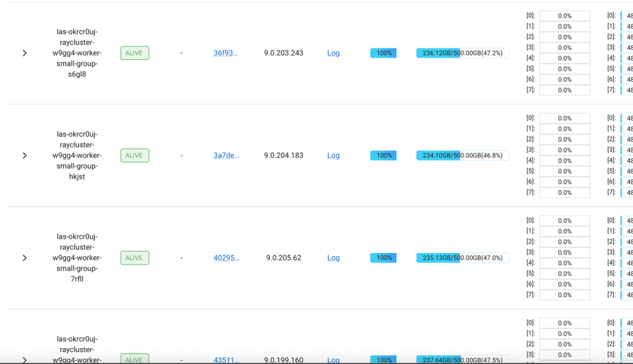
Task: Click 100% CPU bar for node 9.0.205.62
Action: (x=384, y=258)
